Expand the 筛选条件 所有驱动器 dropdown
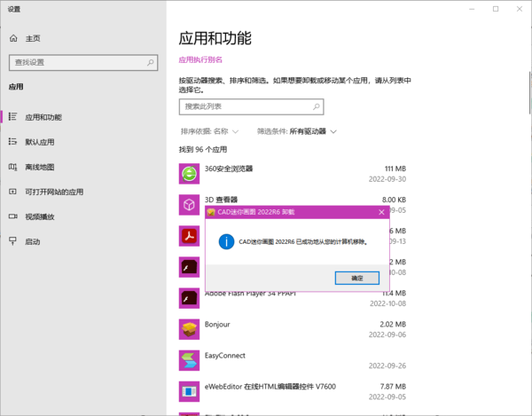532x416 pixels. [x=297, y=131]
